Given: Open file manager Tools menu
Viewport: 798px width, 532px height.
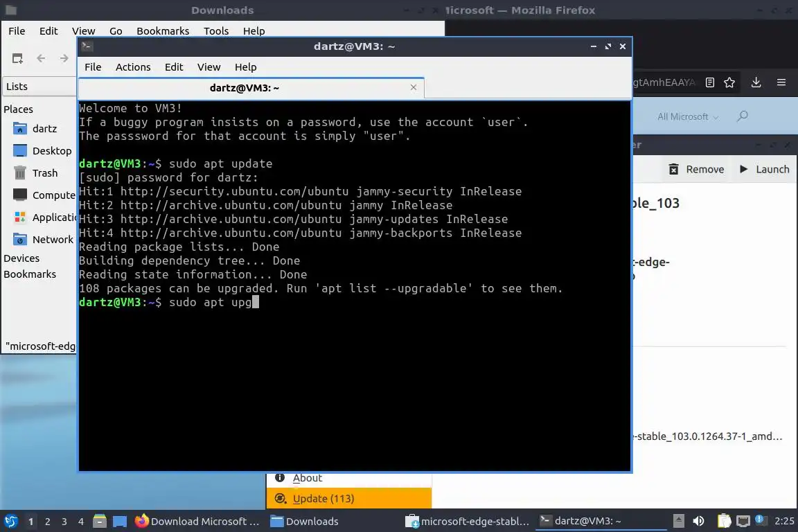Looking at the screenshot, I should click(x=216, y=31).
